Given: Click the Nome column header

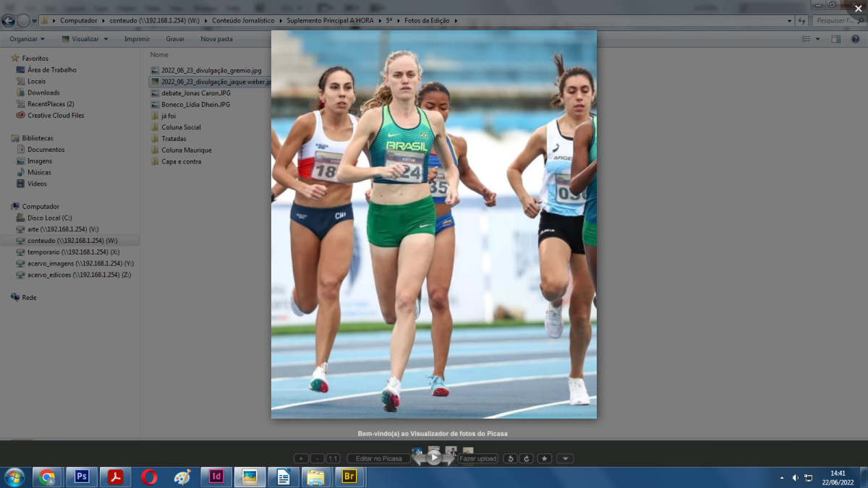Looking at the screenshot, I should 159,54.
